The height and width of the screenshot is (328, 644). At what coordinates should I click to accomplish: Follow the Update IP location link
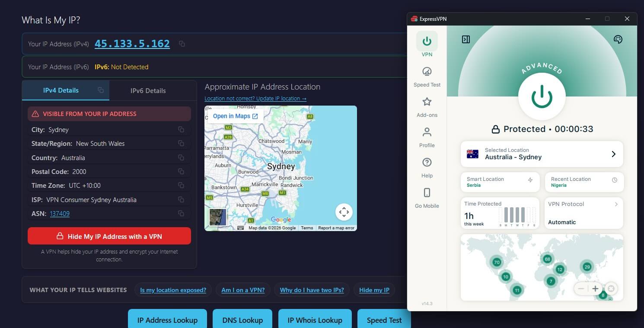point(255,98)
